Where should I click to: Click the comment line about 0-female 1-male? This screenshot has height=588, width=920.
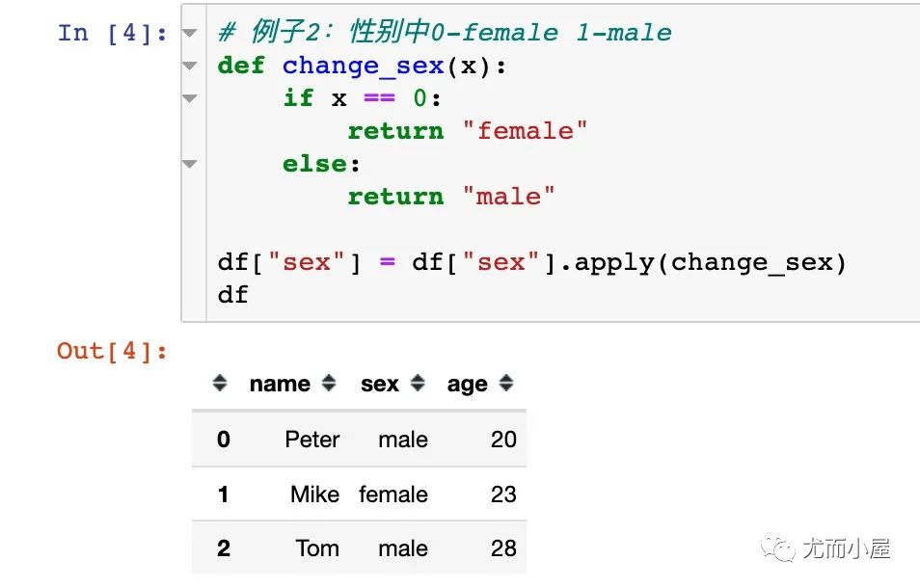pyautogui.click(x=445, y=32)
